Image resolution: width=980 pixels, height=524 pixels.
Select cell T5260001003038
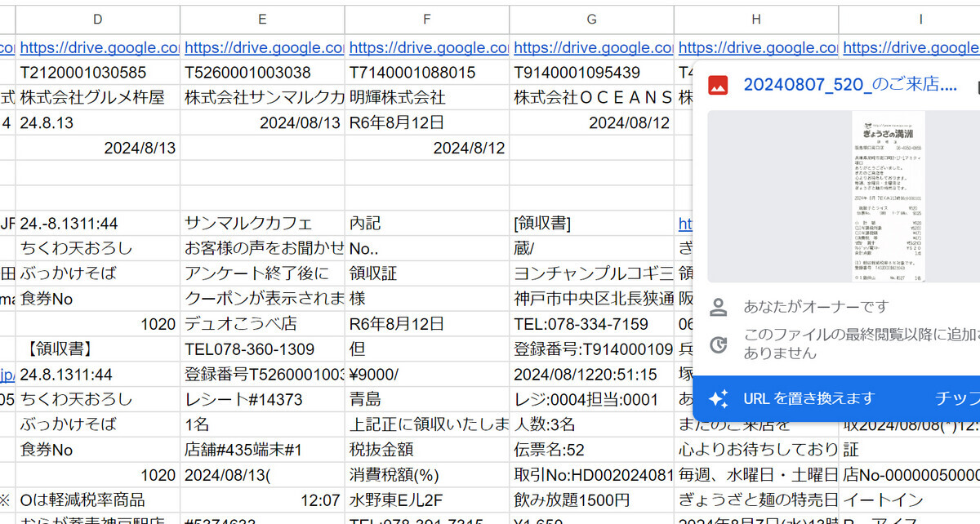pyautogui.click(x=262, y=72)
